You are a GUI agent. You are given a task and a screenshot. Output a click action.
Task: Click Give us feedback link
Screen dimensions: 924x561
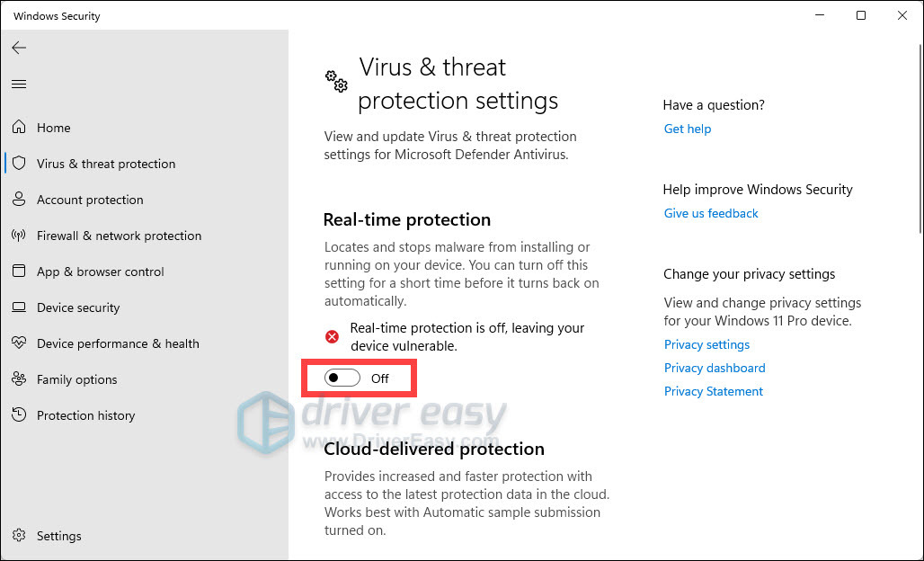pos(711,213)
